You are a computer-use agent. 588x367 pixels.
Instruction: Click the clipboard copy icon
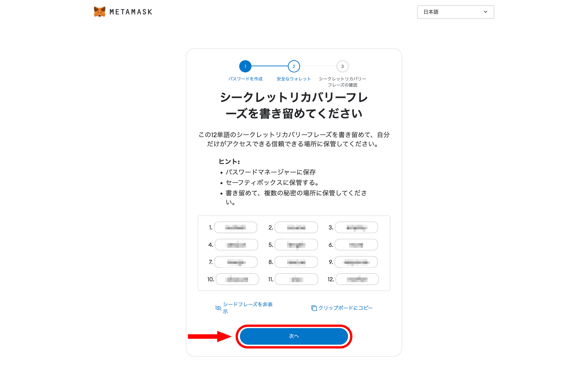pyautogui.click(x=314, y=308)
